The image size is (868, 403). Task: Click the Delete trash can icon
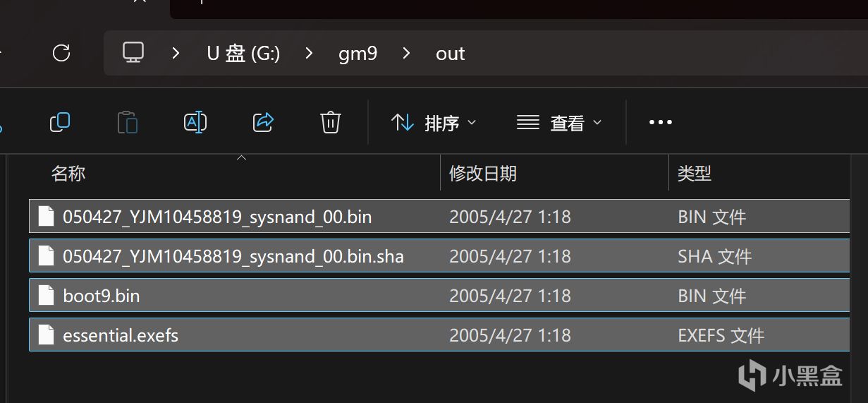click(x=331, y=123)
